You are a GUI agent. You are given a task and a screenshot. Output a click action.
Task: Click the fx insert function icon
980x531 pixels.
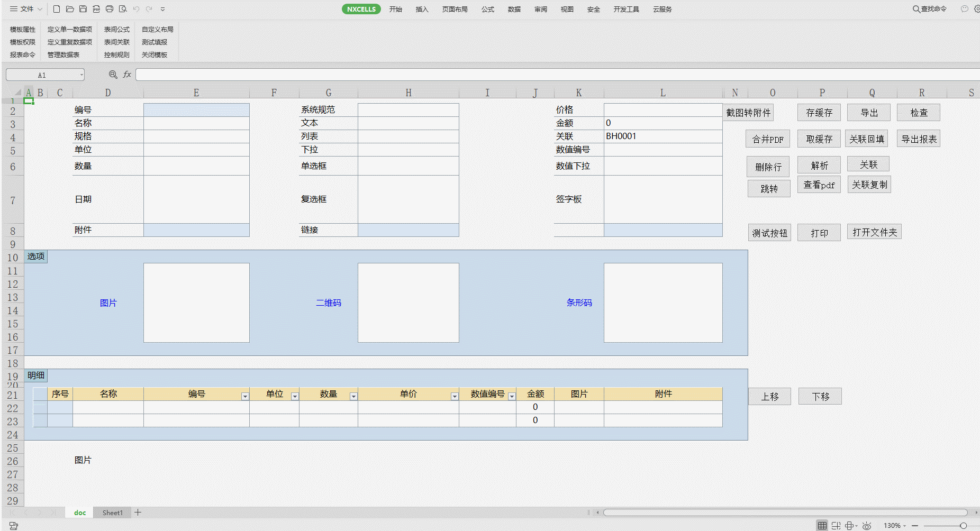(127, 75)
